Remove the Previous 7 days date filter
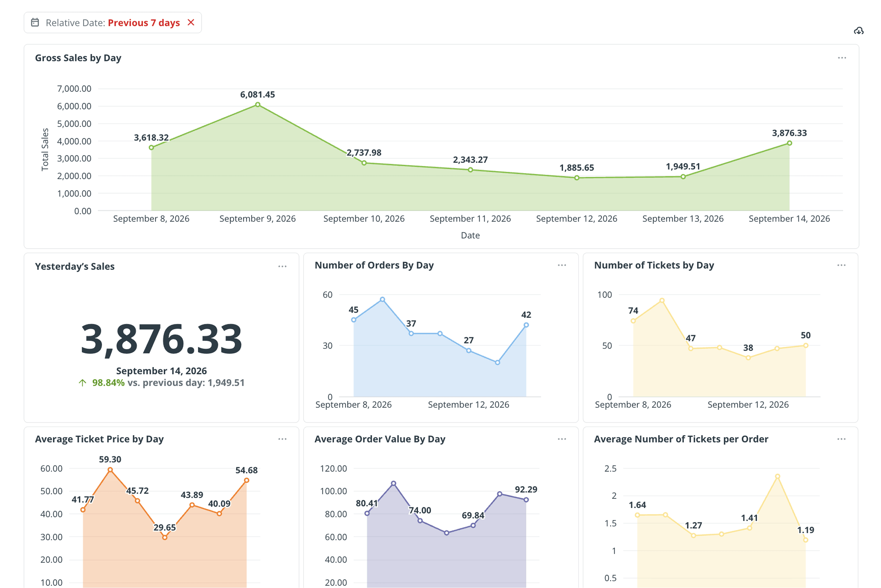Viewport: 881px width, 588px height. pyautogui.click(x=191, y=22)
